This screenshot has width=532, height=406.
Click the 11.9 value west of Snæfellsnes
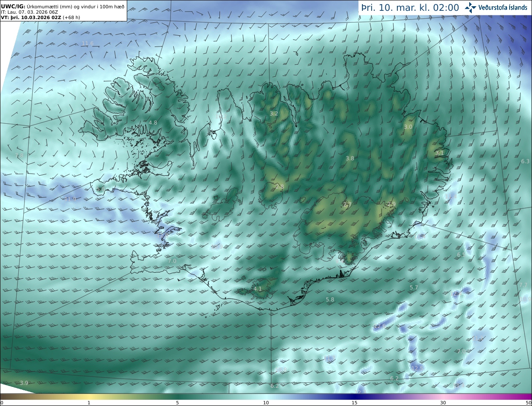pos(70,199)
